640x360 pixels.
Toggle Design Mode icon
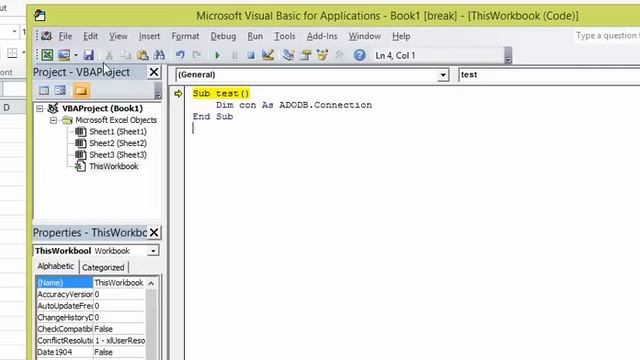click(x=268, y=55)
